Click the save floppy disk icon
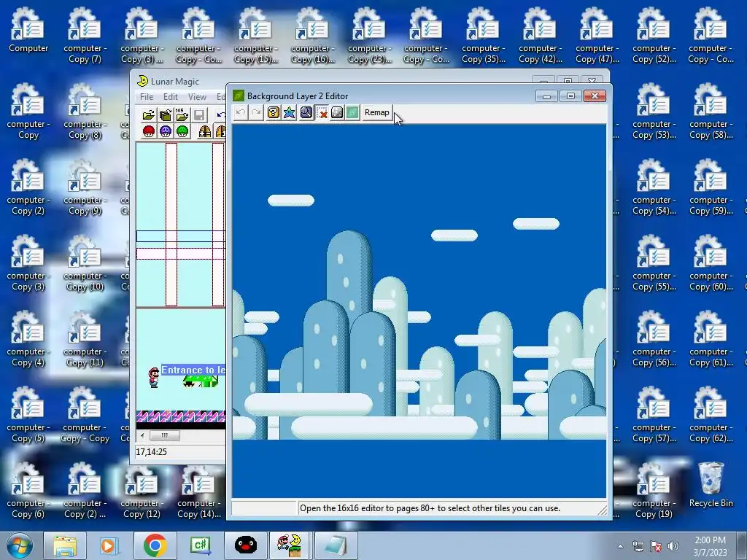The height and width of the screenshot is (560, 747). pyautogui.click(x=199, y=114)
